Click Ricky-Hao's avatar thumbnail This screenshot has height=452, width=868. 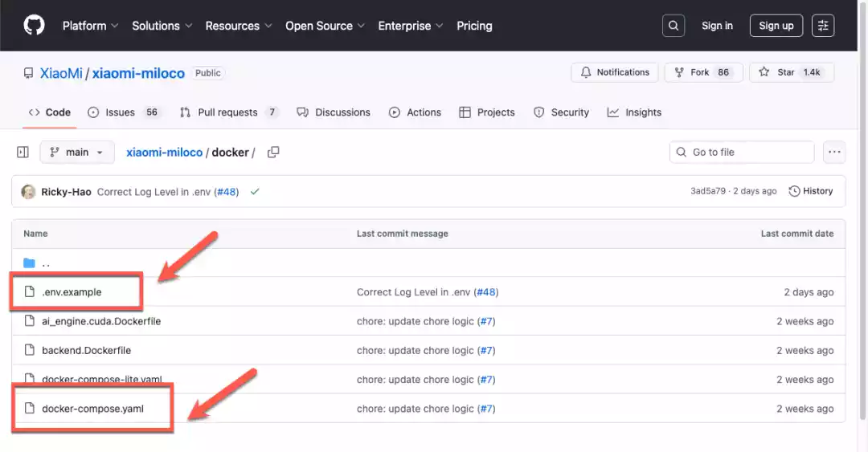[28, 192]
